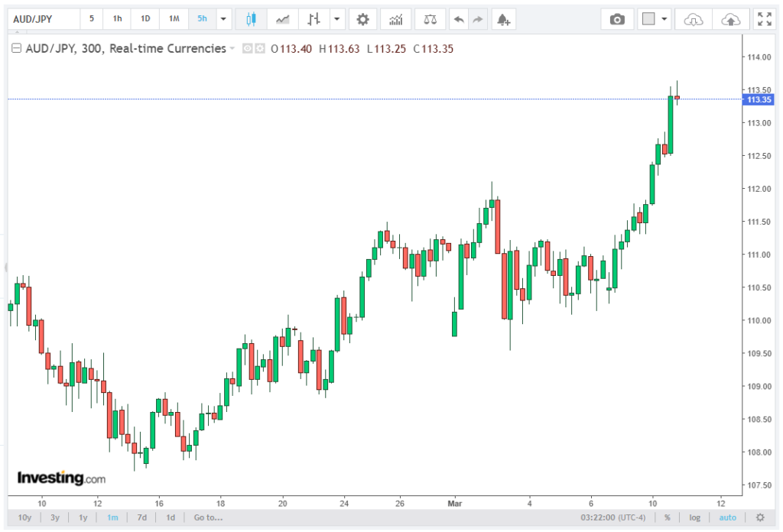
Task: Select the 1D interval
Action: coord(145,19)
